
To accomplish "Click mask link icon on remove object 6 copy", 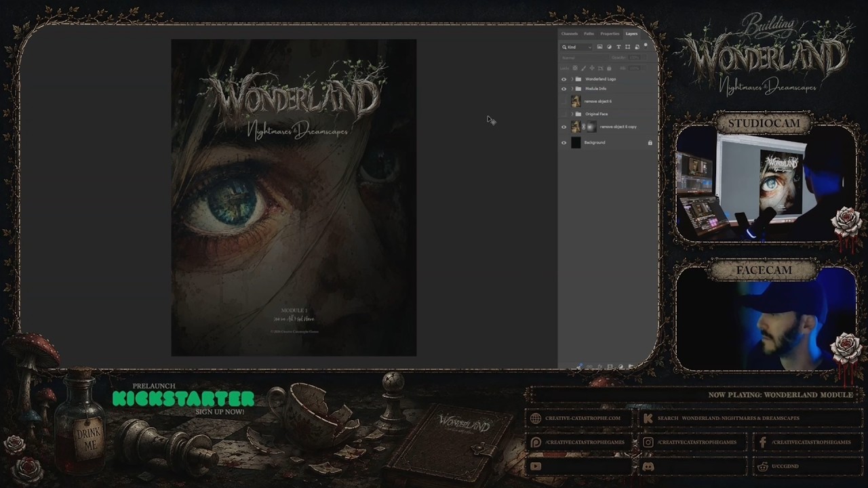I will (584, 127).
